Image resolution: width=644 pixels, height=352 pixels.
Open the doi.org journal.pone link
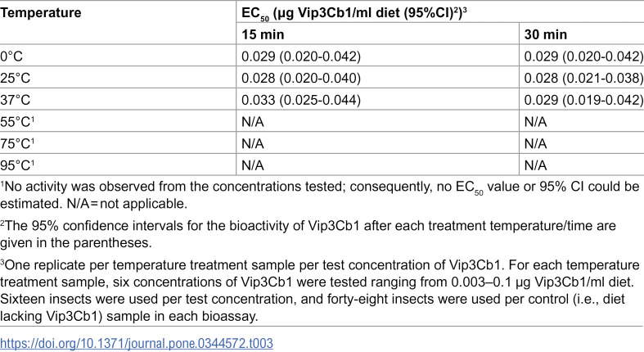137,343
